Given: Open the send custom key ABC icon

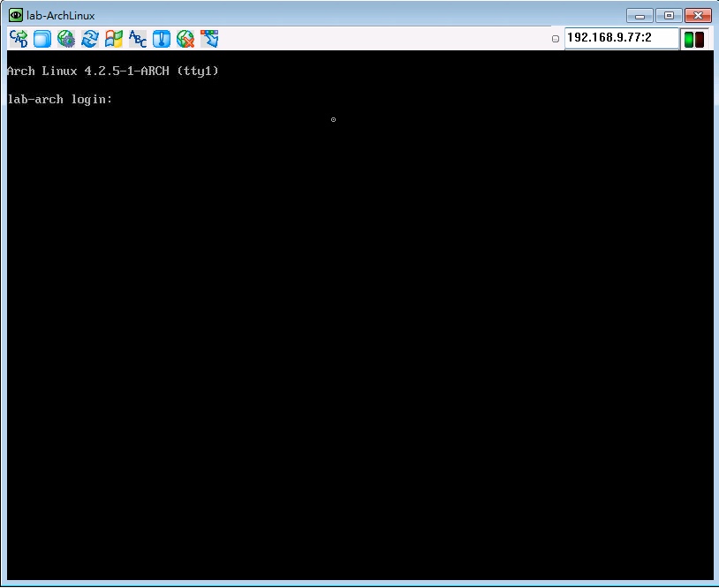Looking at the screenshot, I should point(138,39).
